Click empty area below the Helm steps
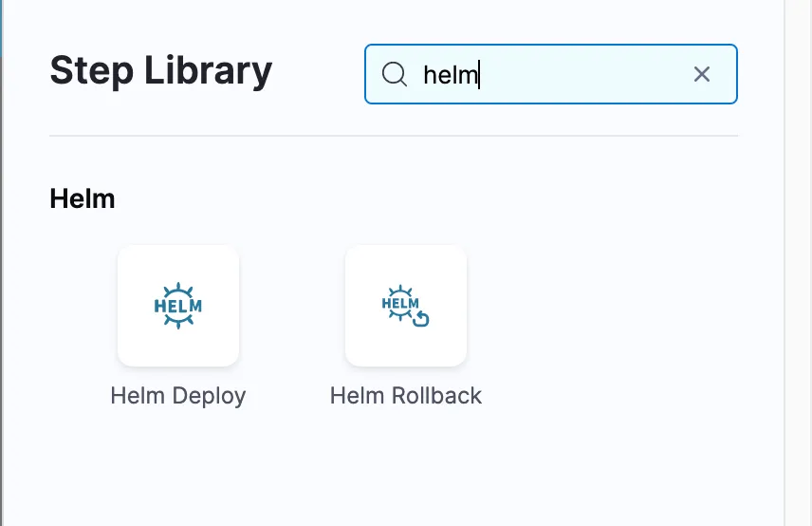This screenshot has height=526, width=812. point(379,465)
